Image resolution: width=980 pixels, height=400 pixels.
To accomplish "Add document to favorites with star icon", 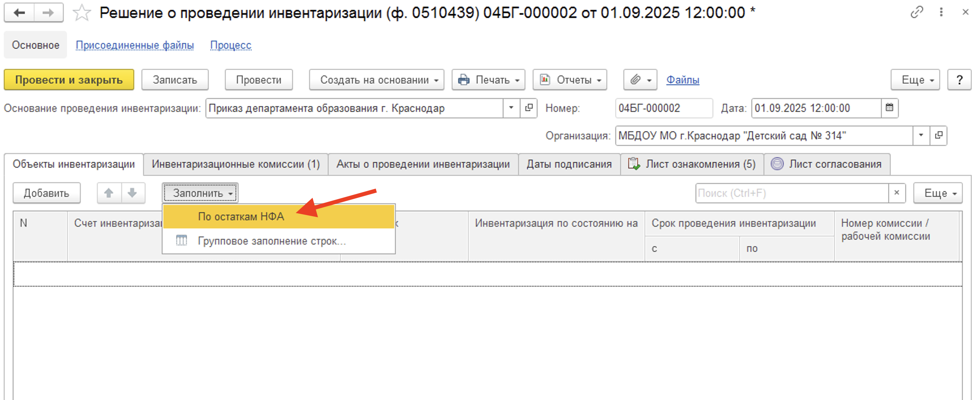I will 81,13.
